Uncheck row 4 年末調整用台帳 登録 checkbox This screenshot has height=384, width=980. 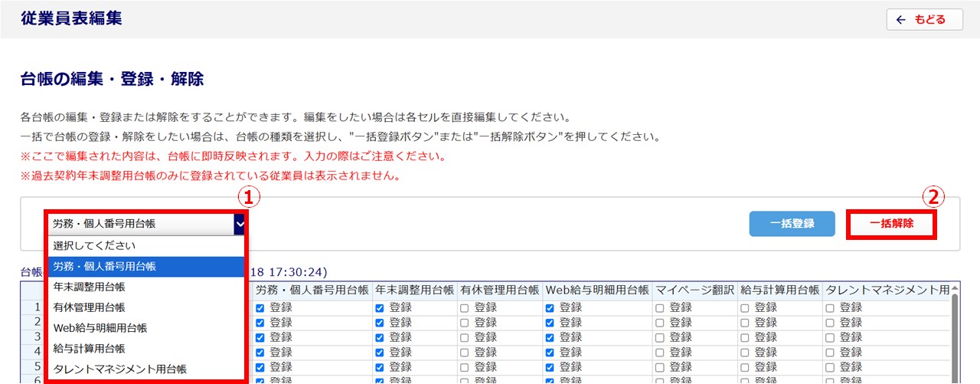(x=380, y=352)
